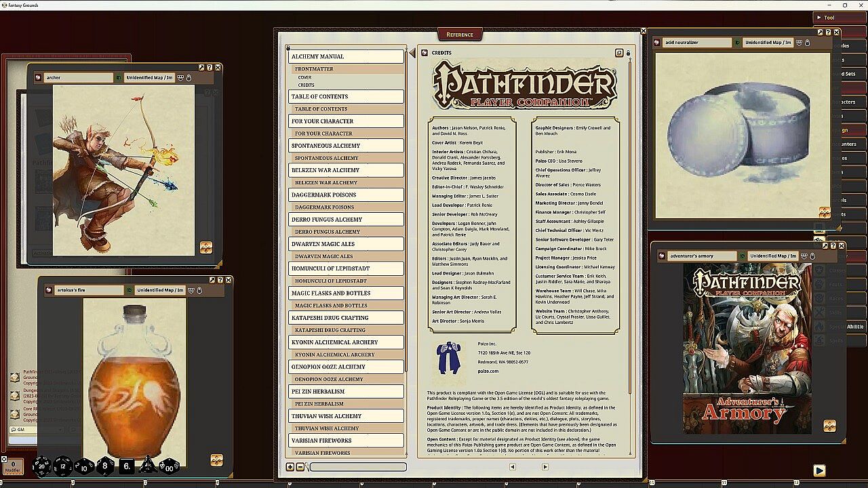Toggle ID status in adventurer's armory window

point(743,256)
